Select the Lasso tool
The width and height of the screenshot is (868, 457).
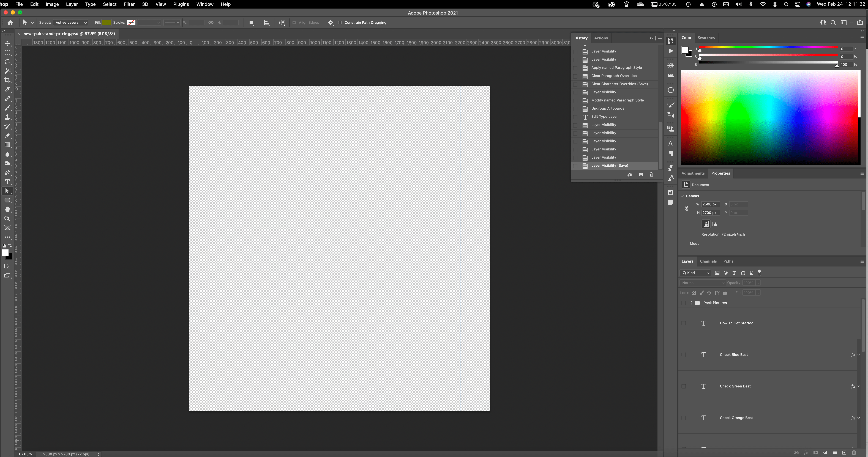(7, 62)
